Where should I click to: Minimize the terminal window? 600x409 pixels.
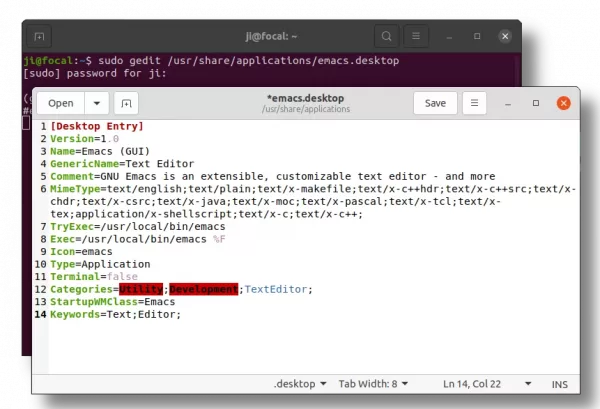pos(449,37)
